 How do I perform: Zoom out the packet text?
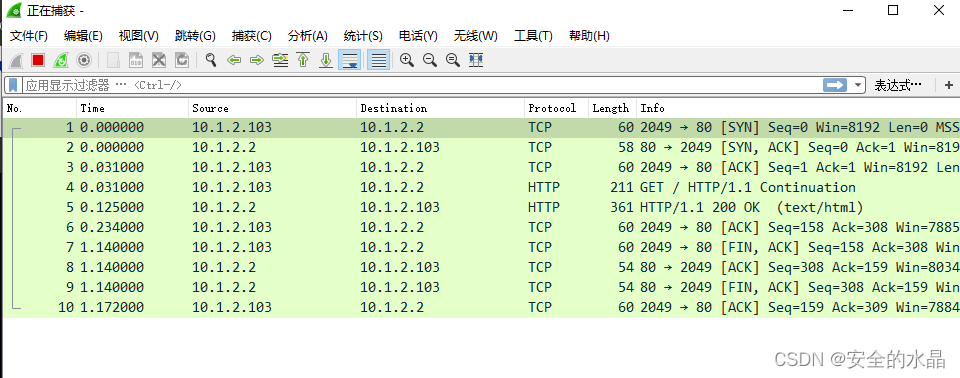click(x=430, y=60)
